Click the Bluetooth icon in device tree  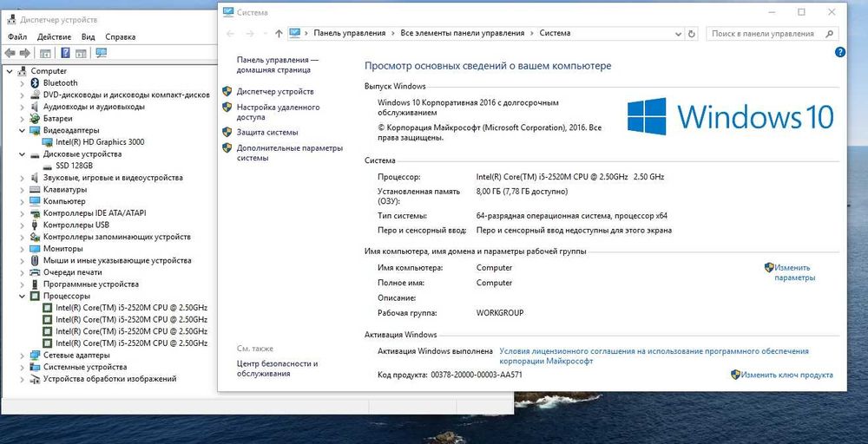(35, 83)
